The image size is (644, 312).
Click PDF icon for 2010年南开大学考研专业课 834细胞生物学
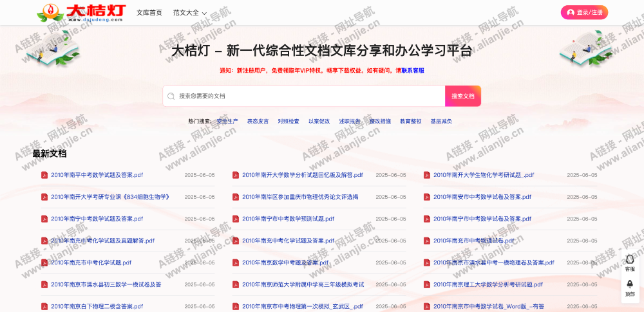click(x=44, y=197)
